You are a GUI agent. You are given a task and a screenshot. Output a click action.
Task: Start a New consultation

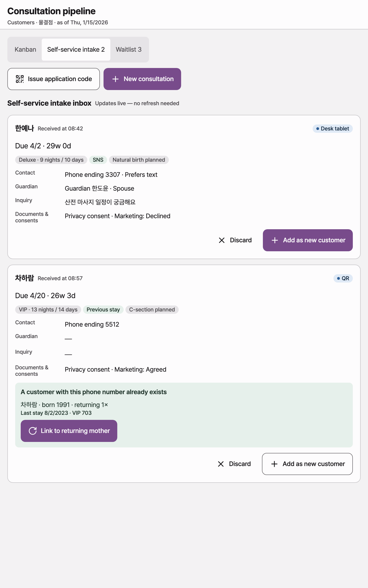coord(142,79)
